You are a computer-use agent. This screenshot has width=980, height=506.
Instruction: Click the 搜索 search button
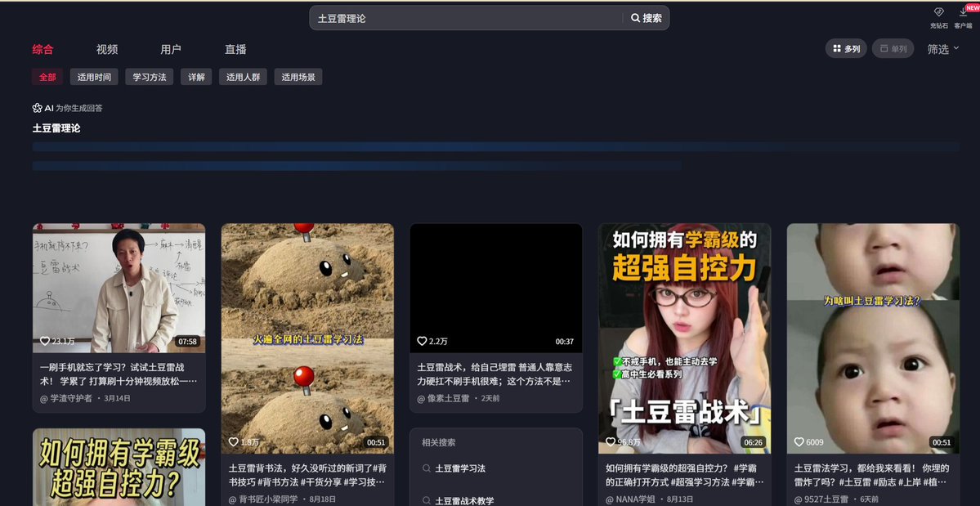[647, 18]
